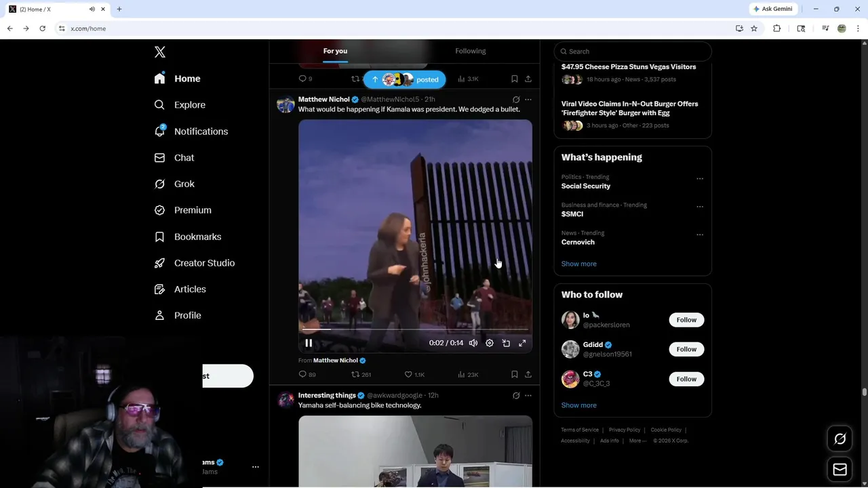View analytics of Matthew Nichol's post
The height and width of the screenshot is (488, 868).
(x=468, y=374)
